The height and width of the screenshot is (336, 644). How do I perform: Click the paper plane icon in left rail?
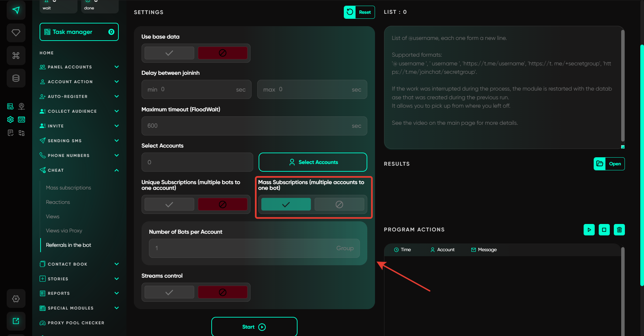click(16, 10)
